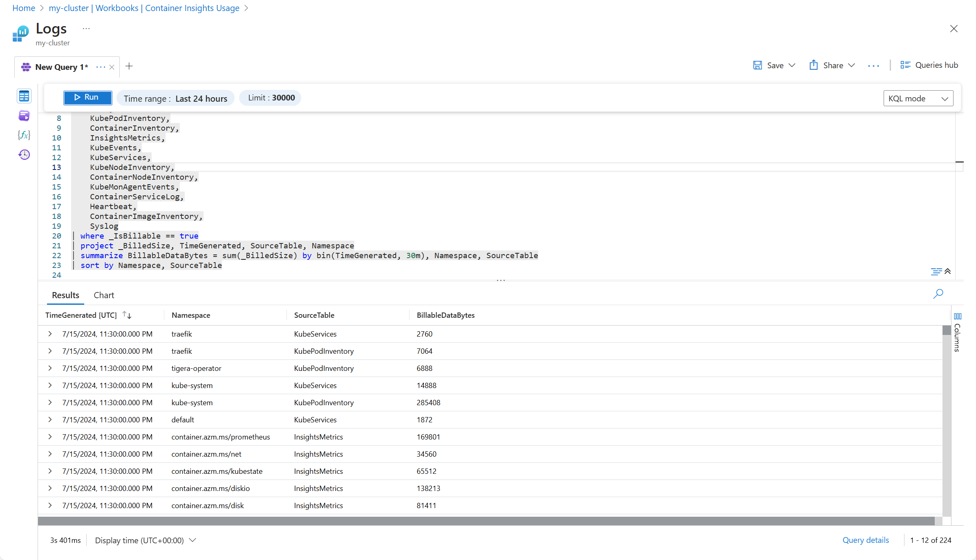976x560 pixels.
Task: Open the KQL mode dropdown
Action: [918, 98]
